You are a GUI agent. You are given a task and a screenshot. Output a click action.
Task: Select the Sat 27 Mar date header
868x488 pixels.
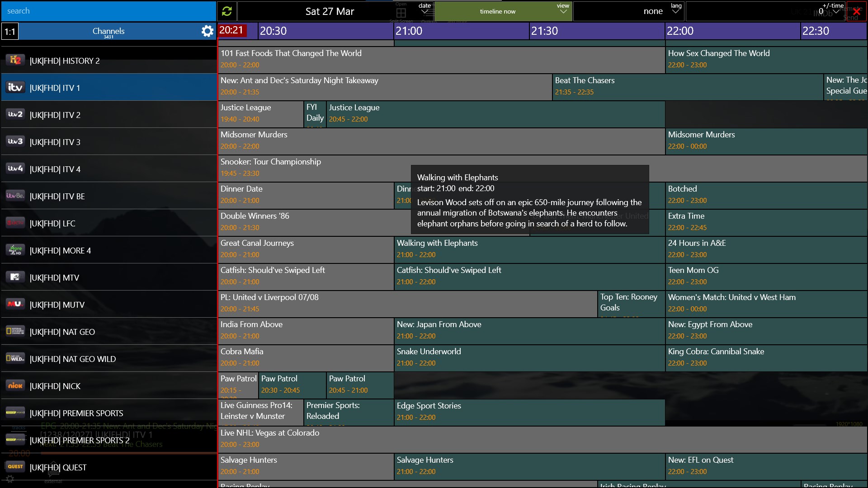[330, 11]
